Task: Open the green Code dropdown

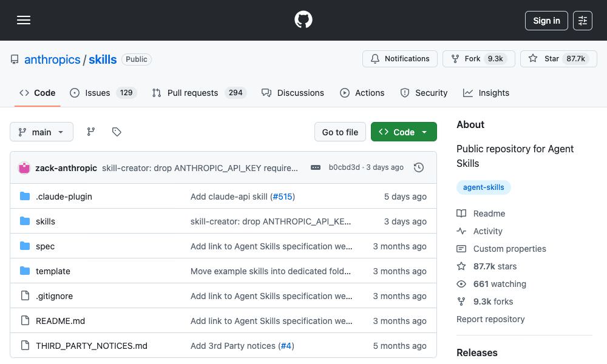Action: click(x=403, y=132)
